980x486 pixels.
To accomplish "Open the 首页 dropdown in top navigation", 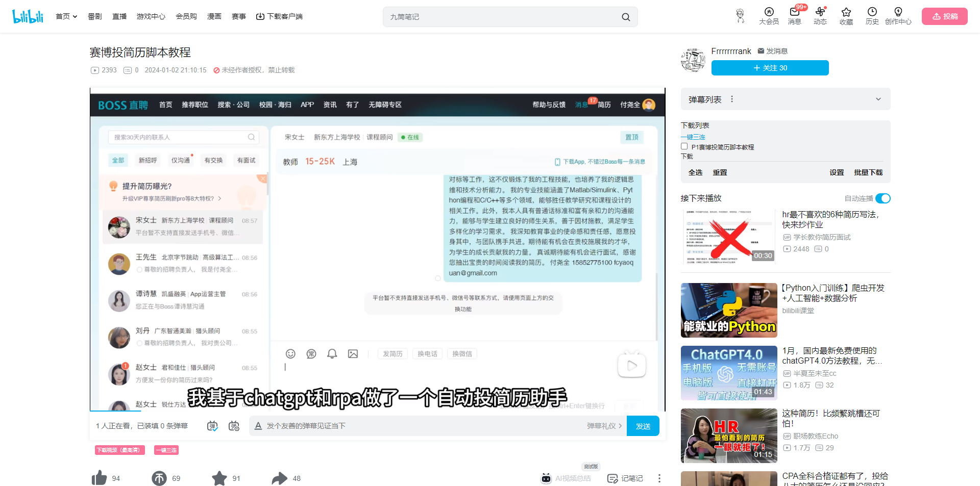I will (x=66, y=16).
